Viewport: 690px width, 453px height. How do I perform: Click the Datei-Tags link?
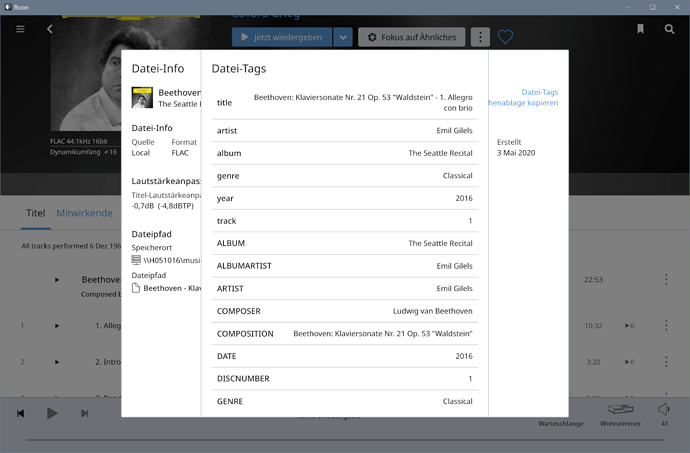[540, 92]
